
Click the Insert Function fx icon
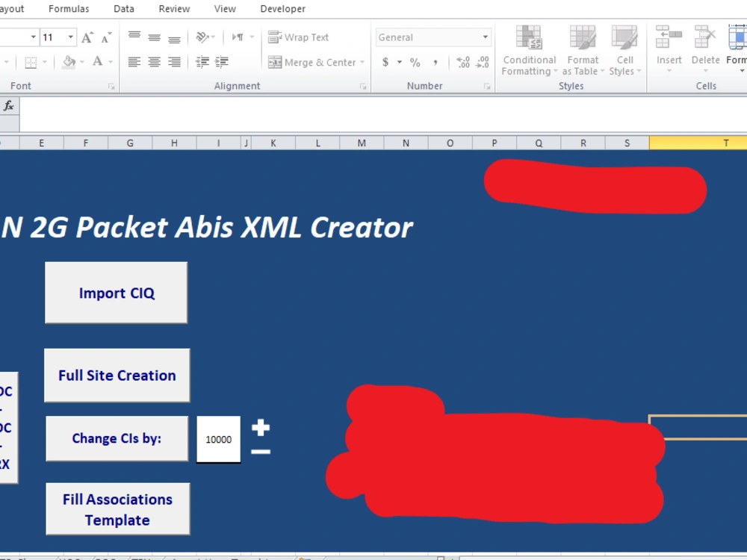click(x=8, y=106)
